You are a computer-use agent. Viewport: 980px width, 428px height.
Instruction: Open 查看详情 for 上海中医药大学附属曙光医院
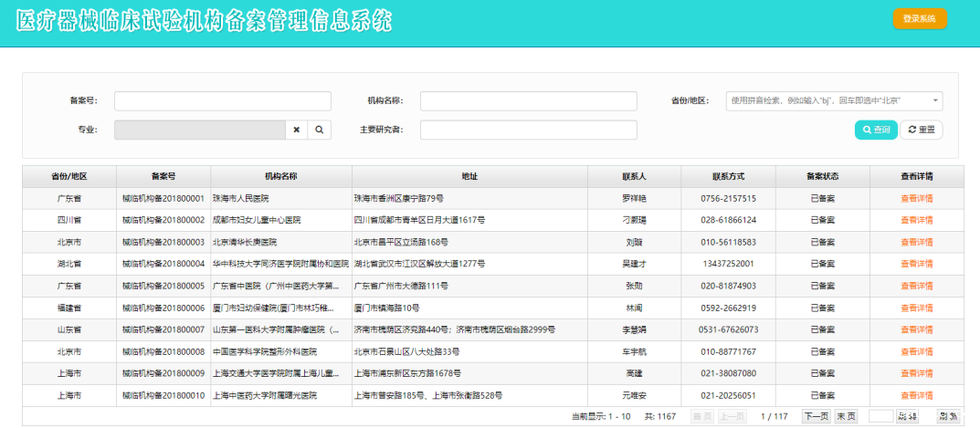pos(916,395)
